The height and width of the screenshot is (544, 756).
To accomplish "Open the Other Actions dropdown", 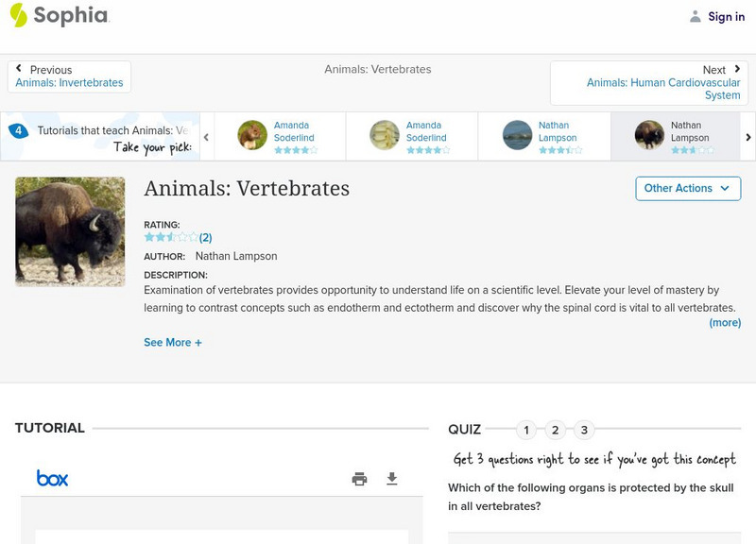I will click(x=688, y=188).
